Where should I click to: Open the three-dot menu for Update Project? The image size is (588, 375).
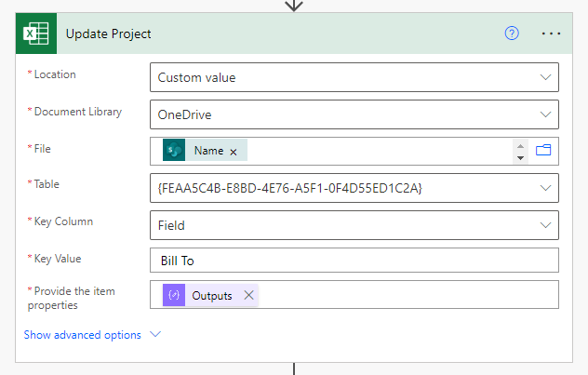tap(551, 33)
